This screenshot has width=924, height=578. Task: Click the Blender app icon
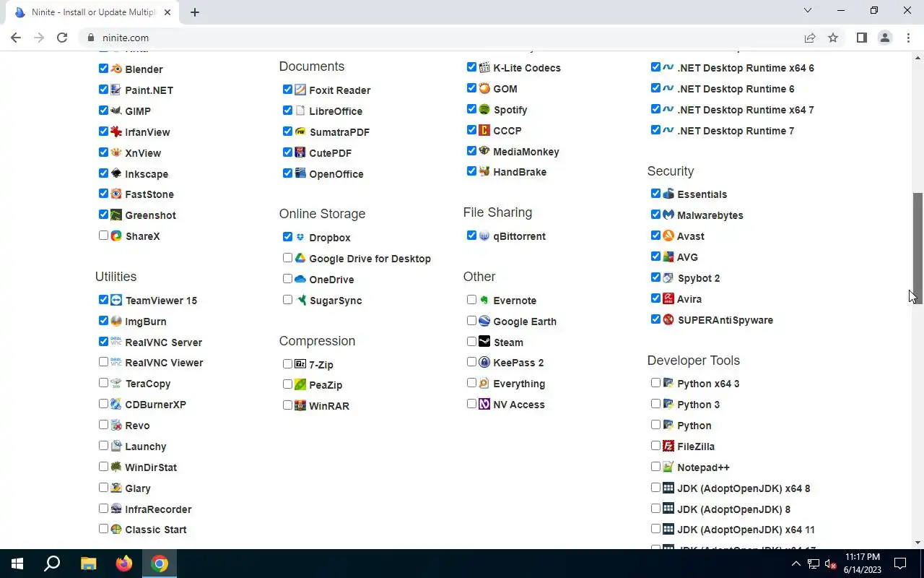(x=116, y=69)
